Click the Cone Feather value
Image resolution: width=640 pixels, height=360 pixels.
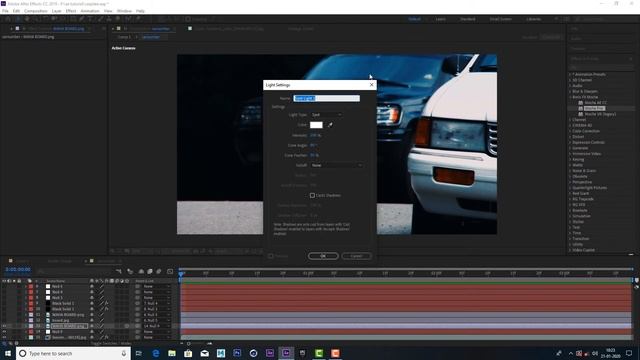[x=314, y=156]
